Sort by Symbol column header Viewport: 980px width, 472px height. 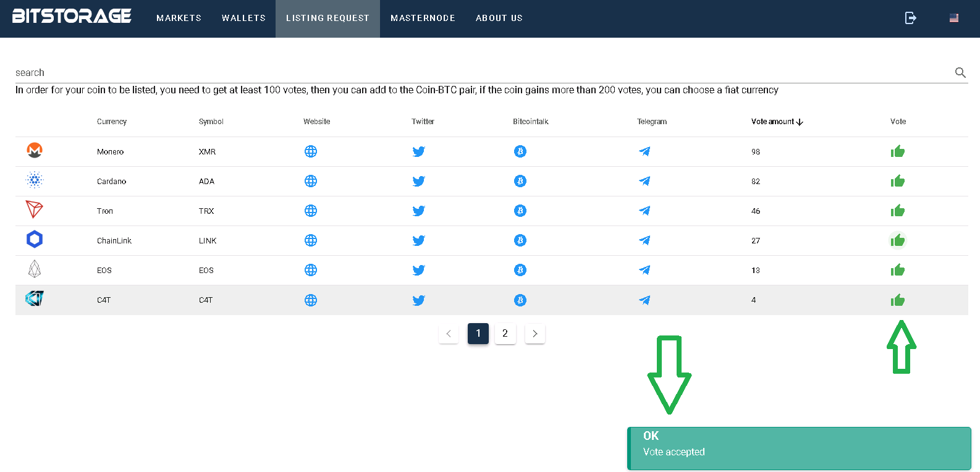click(x=211, y=122)
